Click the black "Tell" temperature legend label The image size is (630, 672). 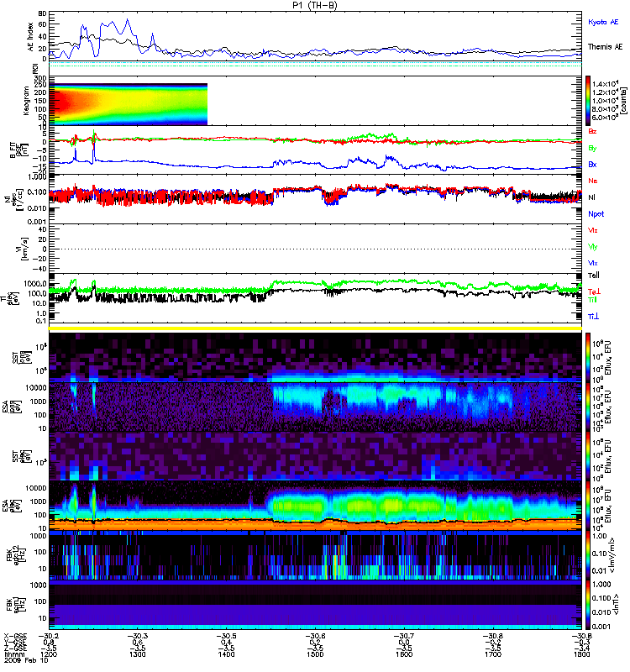[x=594, y=276]
